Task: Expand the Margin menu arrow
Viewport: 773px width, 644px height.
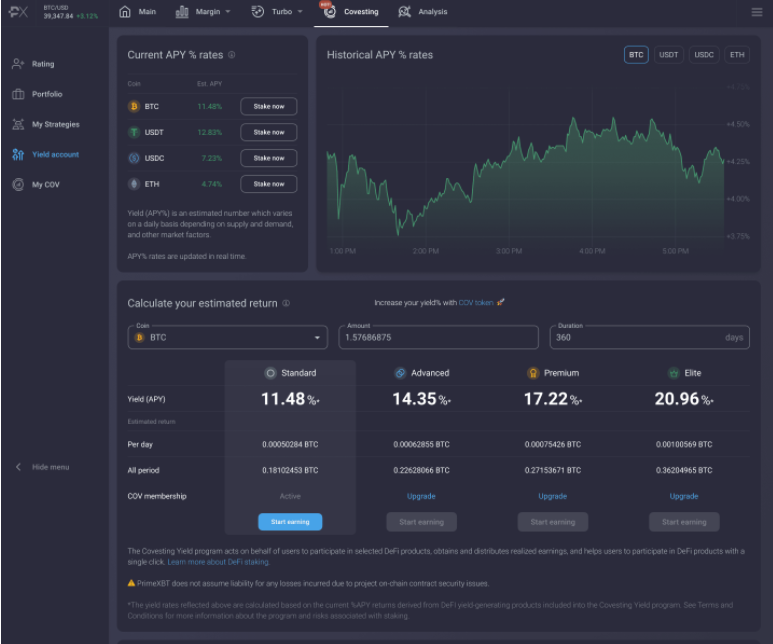Action: (x=228, y=11)
